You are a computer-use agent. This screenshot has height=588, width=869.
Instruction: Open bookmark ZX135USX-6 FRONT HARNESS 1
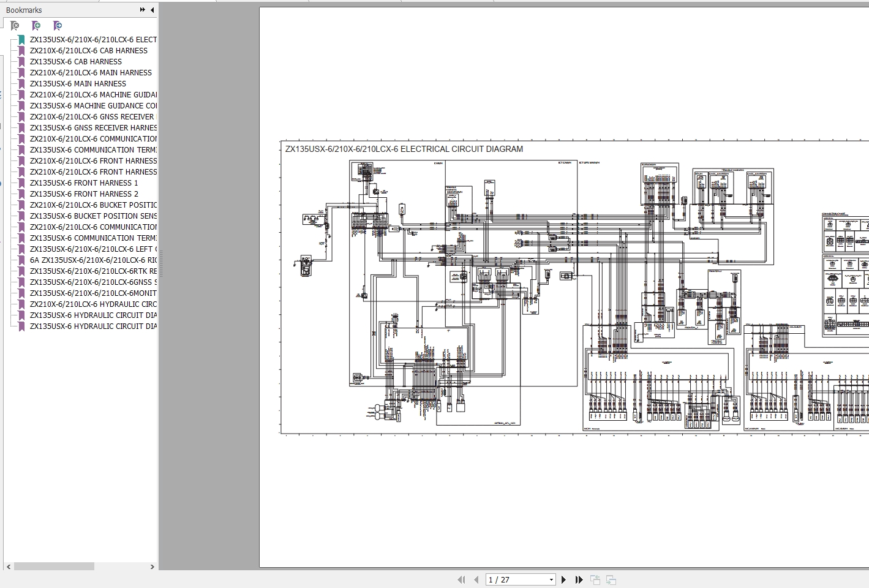point(84,183)
